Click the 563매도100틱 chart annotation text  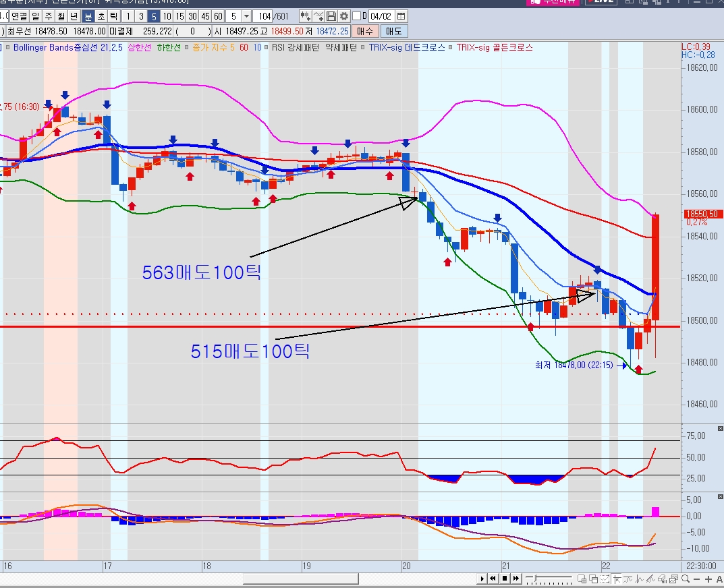click(202, 272)
